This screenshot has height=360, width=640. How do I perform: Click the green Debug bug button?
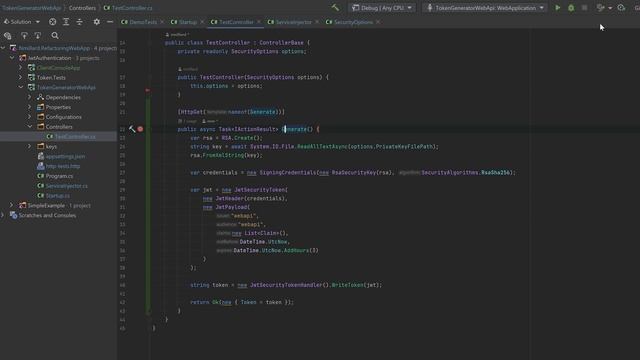(x=571, y=8)
